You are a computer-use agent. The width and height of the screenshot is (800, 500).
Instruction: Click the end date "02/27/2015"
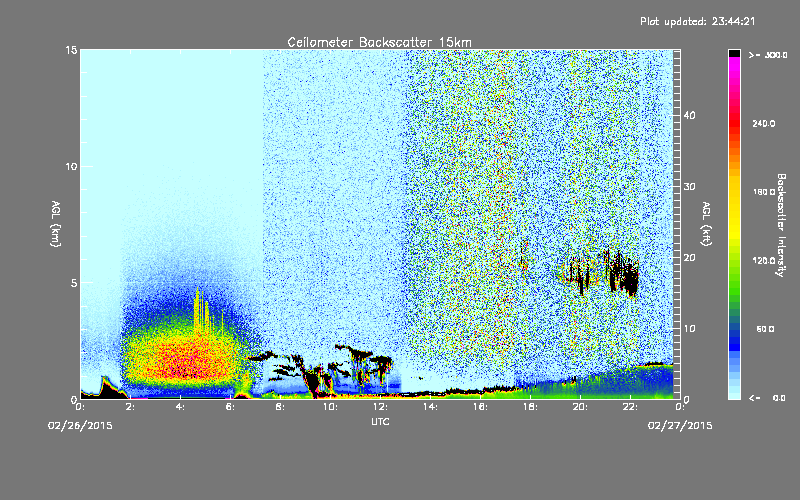[x=680, y=426]
